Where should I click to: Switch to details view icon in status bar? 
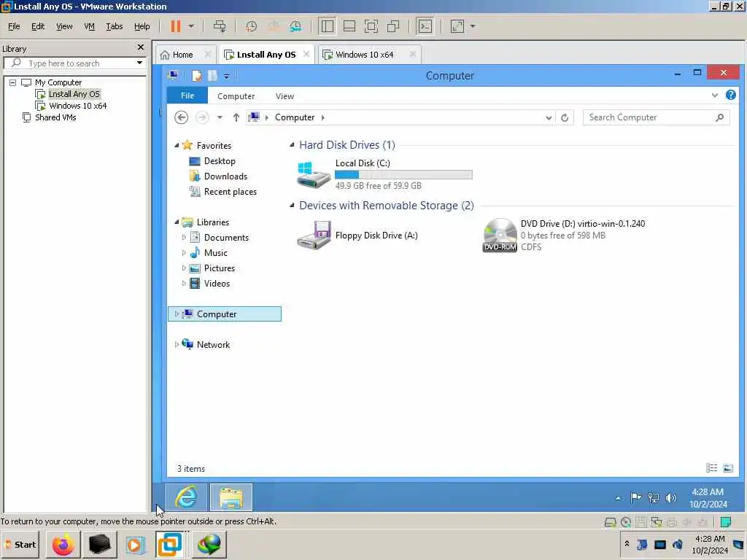pos(711,468)
